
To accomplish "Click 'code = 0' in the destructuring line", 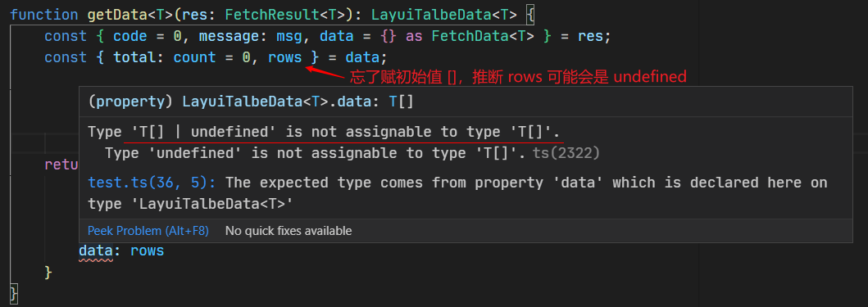I will (148, 37).
